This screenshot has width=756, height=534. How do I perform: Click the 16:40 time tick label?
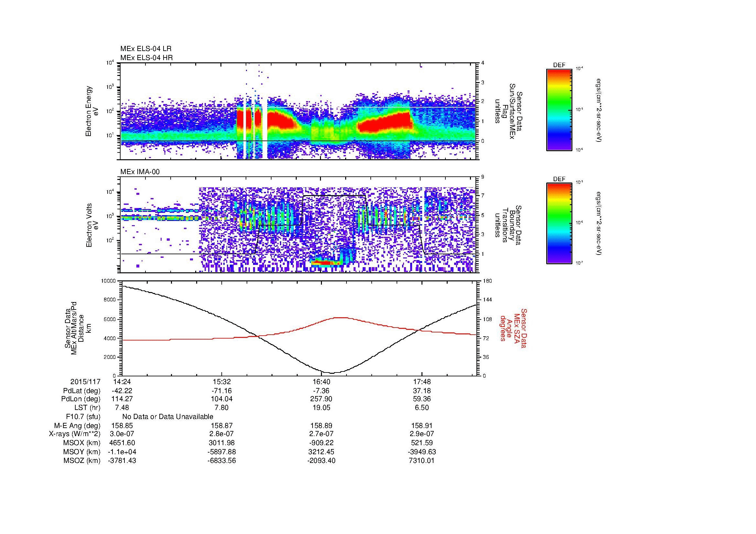[x=321, y=382]
